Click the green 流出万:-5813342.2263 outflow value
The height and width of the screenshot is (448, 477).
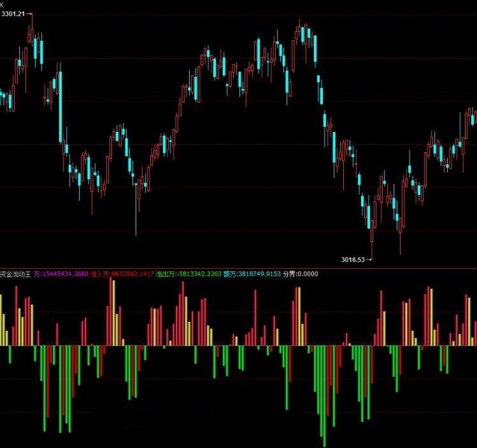click(x=189, y=274)
